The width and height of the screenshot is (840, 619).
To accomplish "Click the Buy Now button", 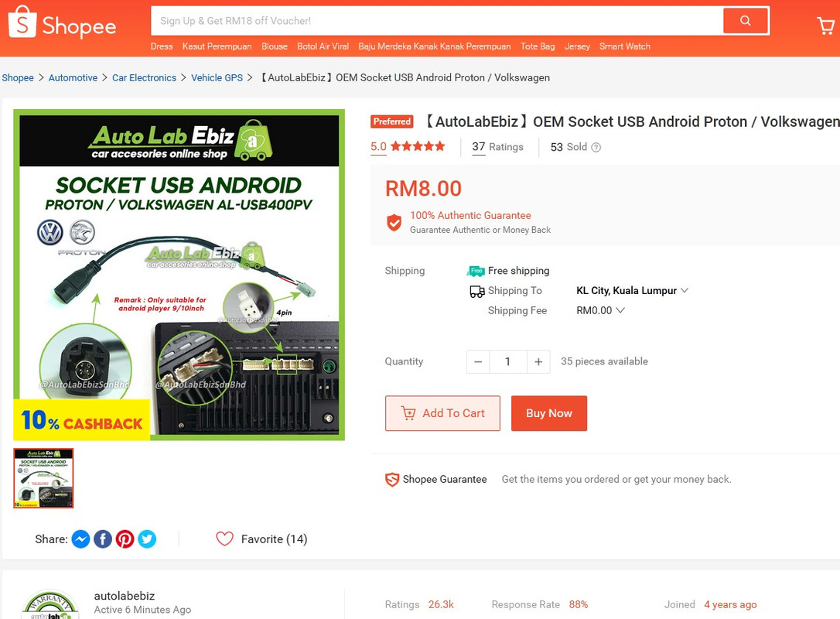I will pos(549,413).
